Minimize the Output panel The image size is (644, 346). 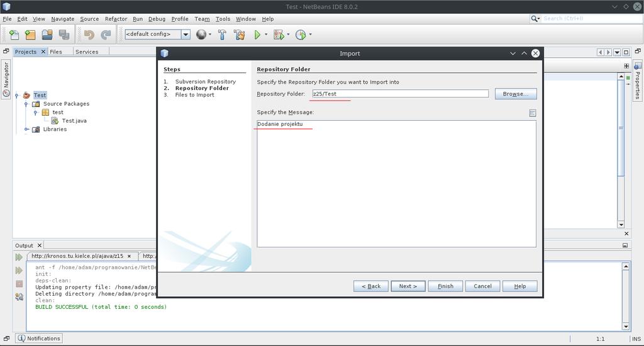[x=625, y=245]
